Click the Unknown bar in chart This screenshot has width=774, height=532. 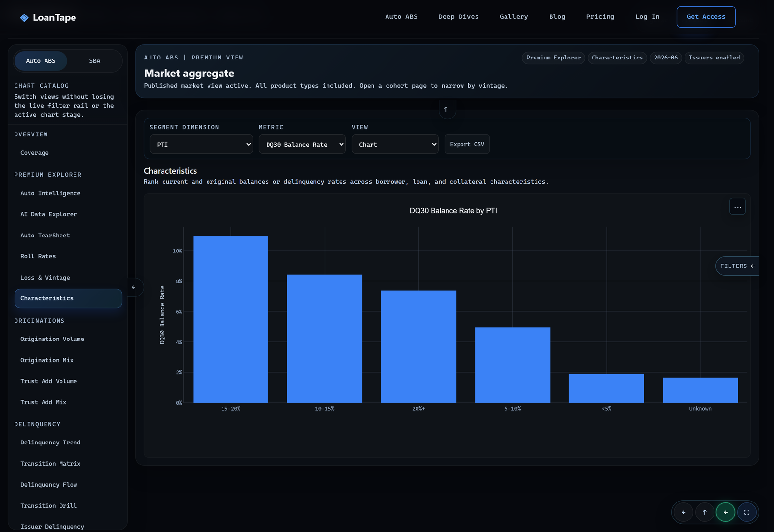pyautogui.click(x=700, y=390)
